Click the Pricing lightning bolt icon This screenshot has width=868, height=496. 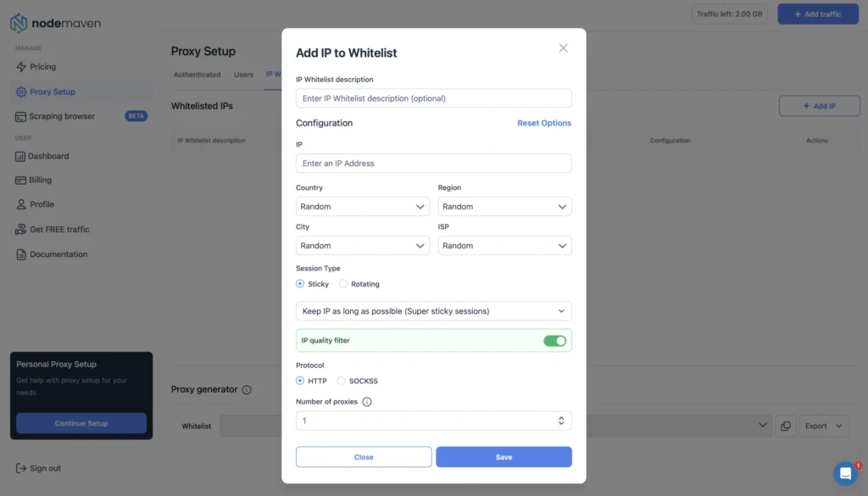[21, 67]
